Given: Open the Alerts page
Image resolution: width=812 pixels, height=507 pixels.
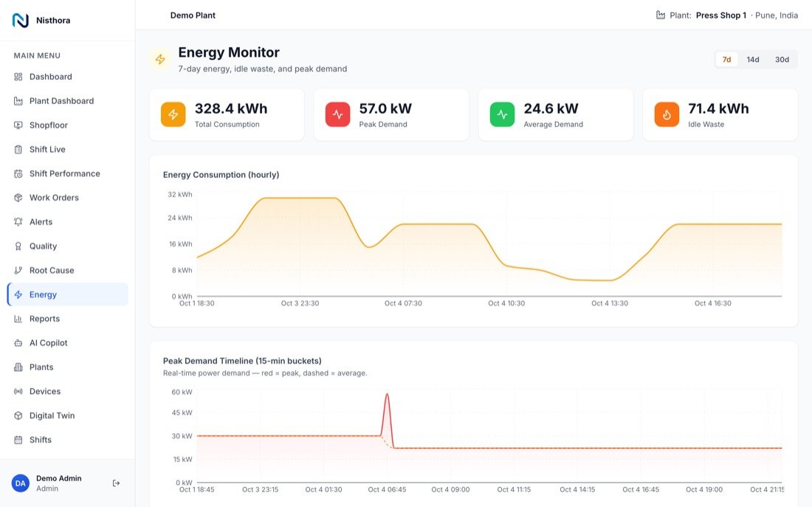Looking at the screenshot, I should (x=68, y=222).
